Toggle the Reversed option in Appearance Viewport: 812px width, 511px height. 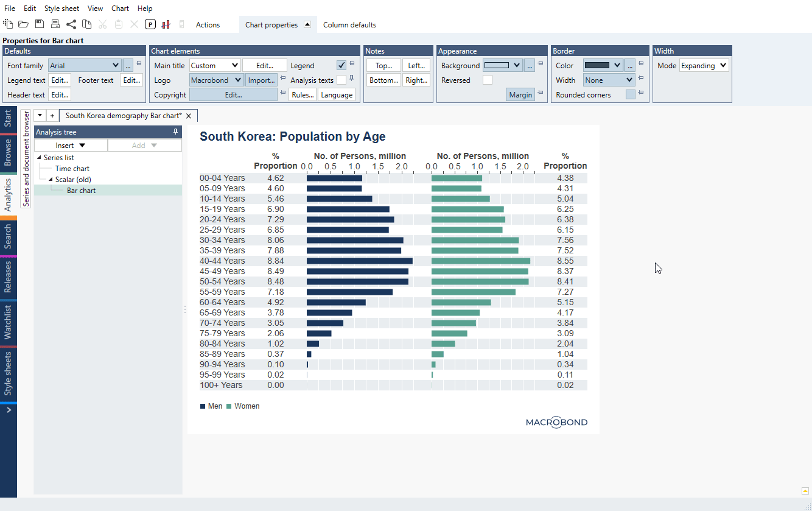(x=488, y=79)
